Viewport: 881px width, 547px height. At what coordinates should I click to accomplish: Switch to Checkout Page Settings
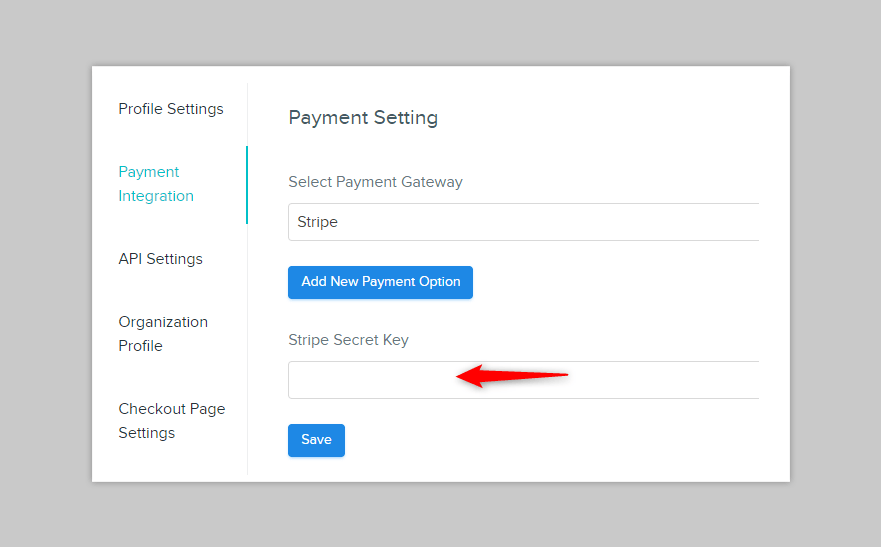pyautogui.click(x=171, y=421)
